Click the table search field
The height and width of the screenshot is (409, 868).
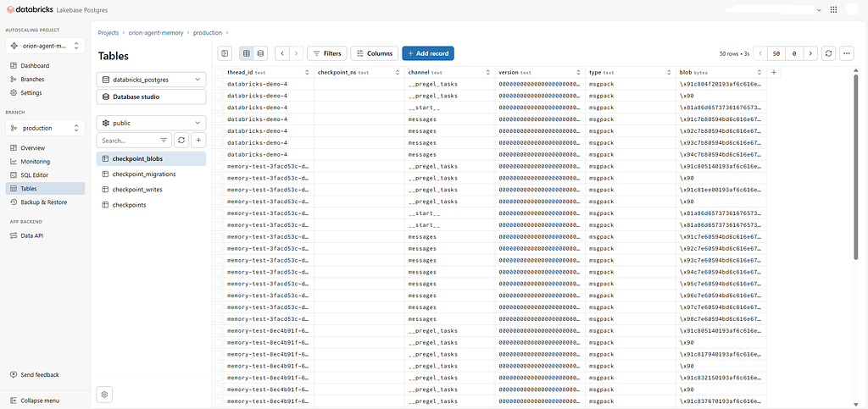[130, 141]
